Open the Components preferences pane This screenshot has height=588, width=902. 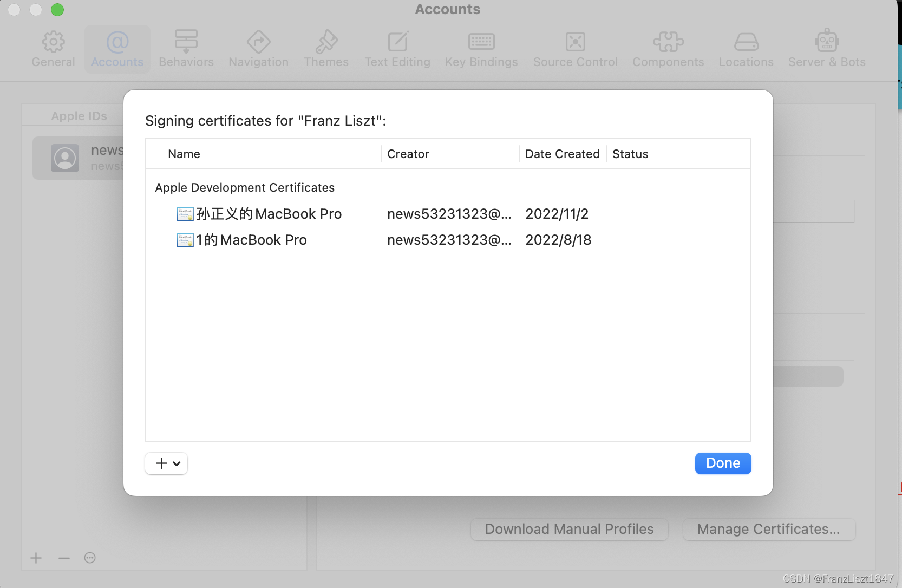pyautogui.click(x=668, y=49)
